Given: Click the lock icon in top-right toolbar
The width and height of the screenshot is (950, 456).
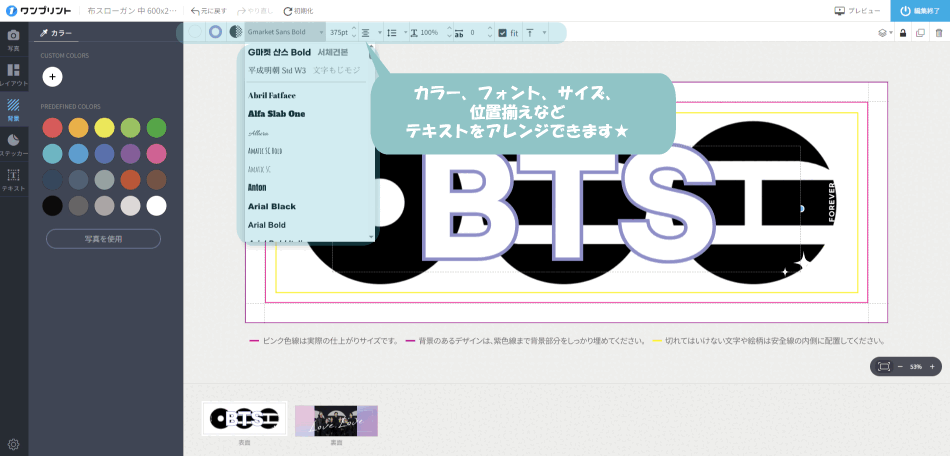Looking at the screenshot, I should [902, 33].
